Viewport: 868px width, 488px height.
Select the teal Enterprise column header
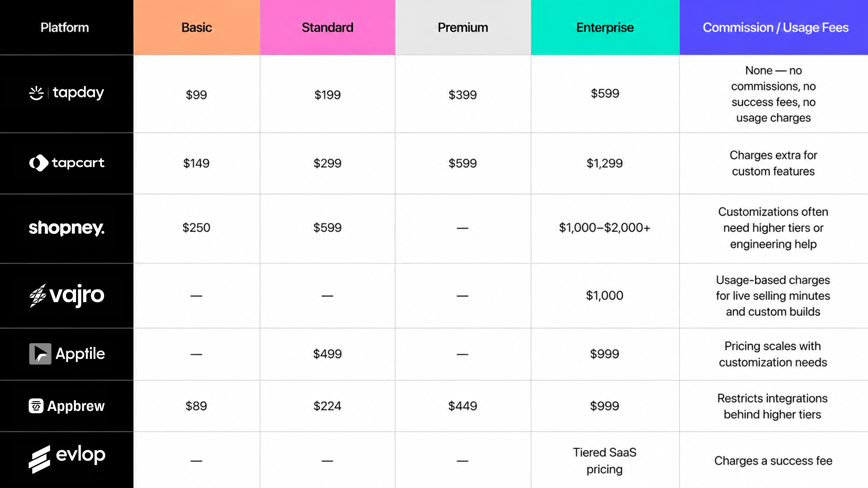tap(605, 27)
